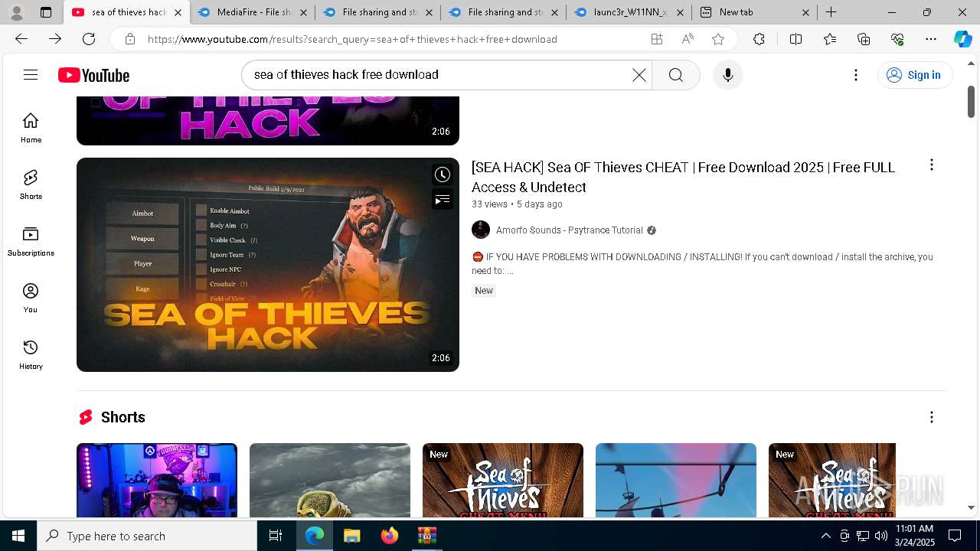Open Copilot sidebar icon
980x551 pixels.
[963, 39]
